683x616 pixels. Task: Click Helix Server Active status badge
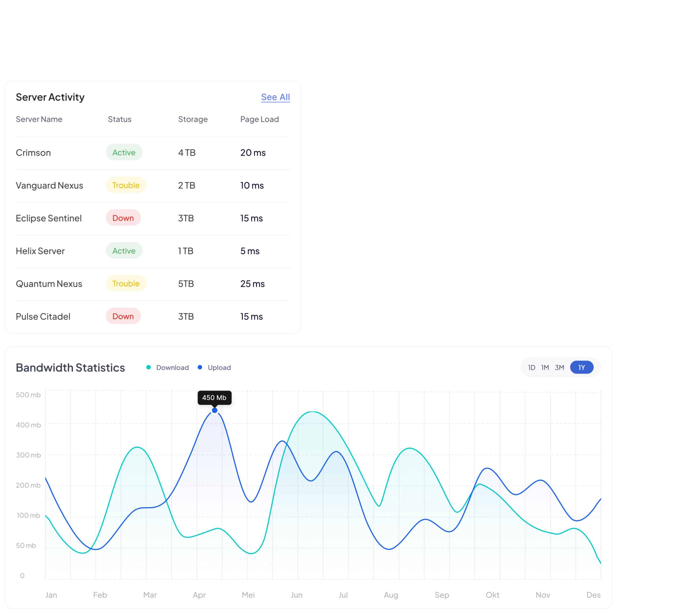click(x=124, y=251)
